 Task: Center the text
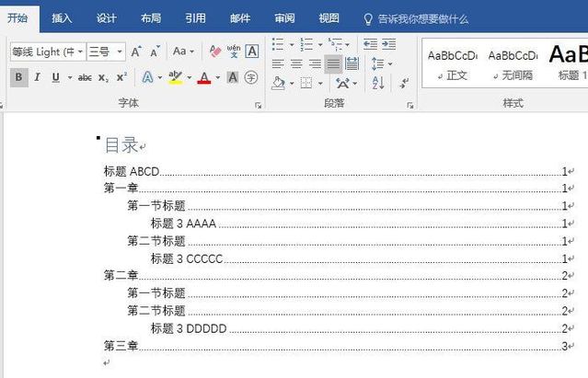click(x=296, y=63)
